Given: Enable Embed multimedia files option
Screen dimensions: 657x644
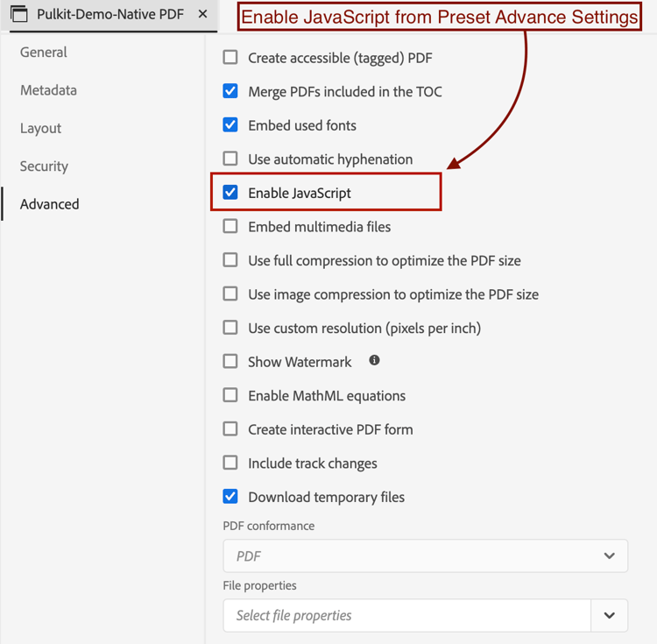Looking at the screenshot, I should click(230, 226).
